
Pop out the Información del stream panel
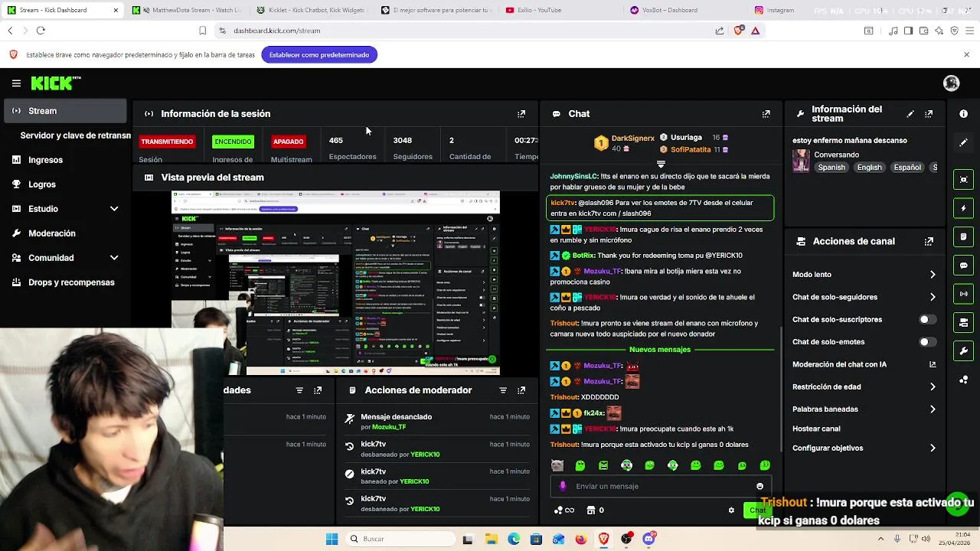pos(929,113)
